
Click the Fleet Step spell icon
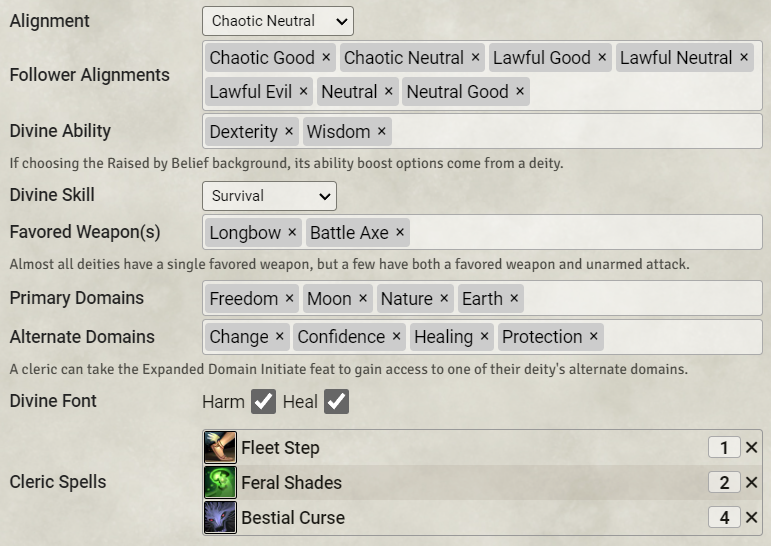tap(220, 448)
